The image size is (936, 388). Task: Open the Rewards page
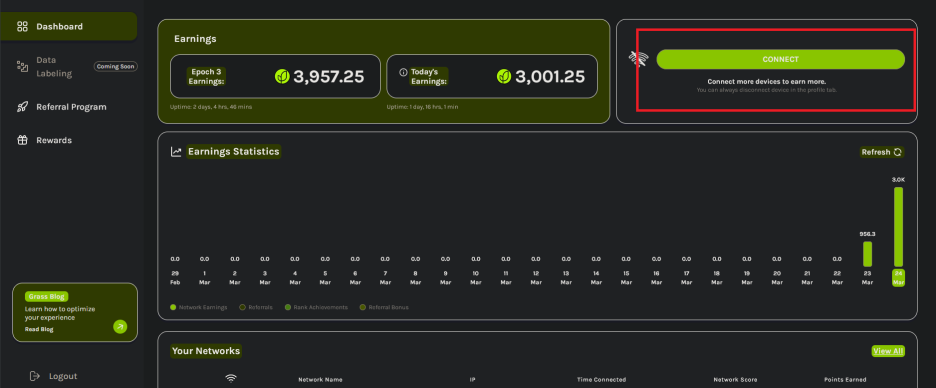(54, 140)
